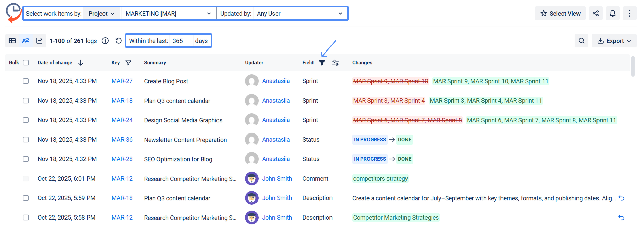Click the table view icon
The image size is (644, 226).
point(12,41)
